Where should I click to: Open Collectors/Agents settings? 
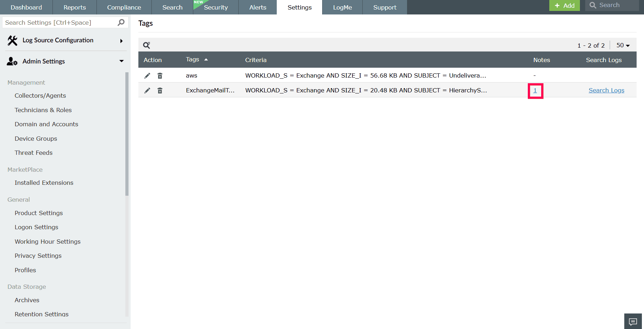pyautogui.click(x=40, y=96)
